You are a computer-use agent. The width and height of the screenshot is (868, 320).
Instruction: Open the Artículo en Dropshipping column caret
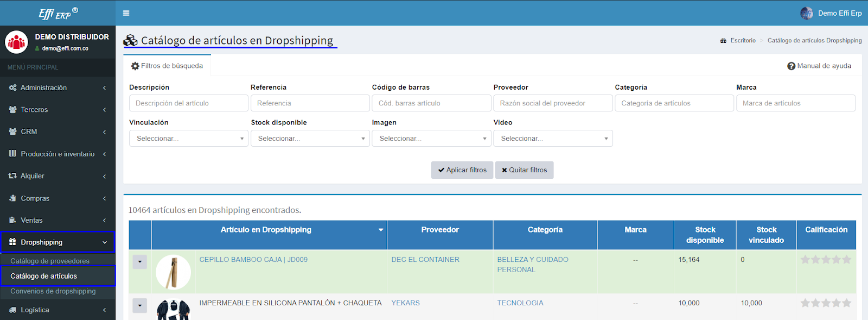(381, 230)
